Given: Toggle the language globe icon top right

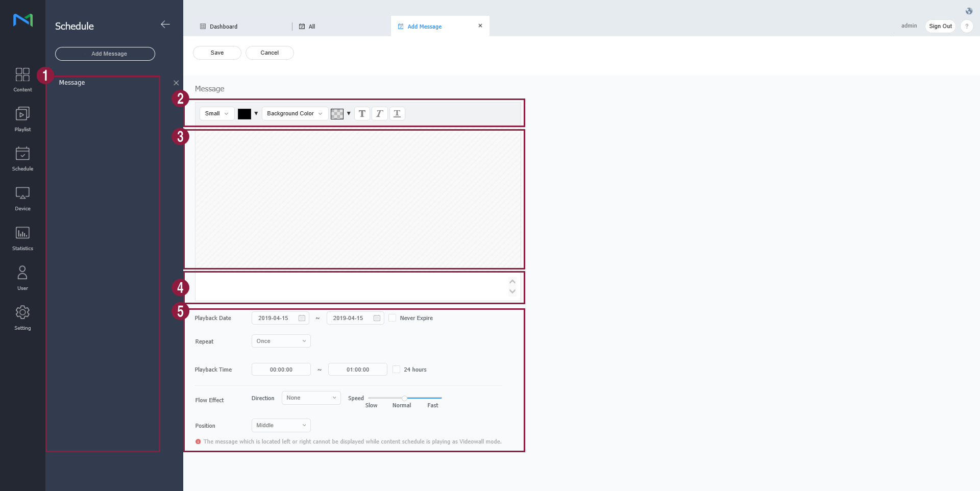Looking at the screenshot, I should pos(968,11).
